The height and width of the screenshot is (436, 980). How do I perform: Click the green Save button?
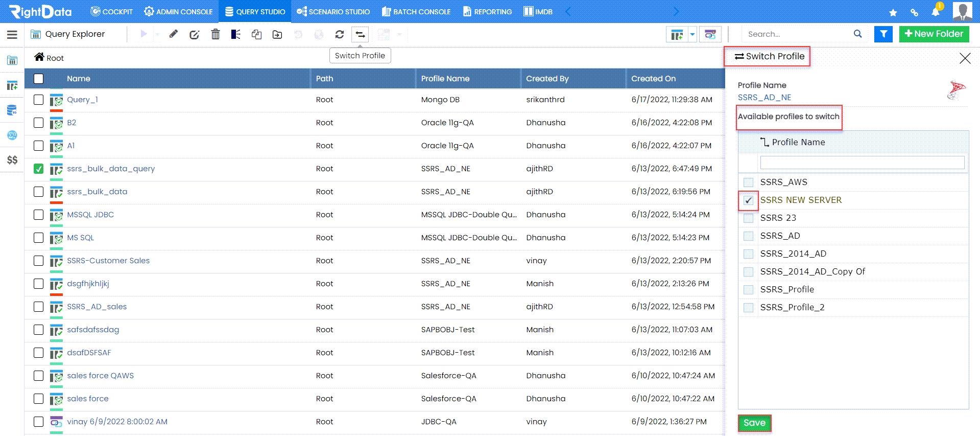point(754,423)
